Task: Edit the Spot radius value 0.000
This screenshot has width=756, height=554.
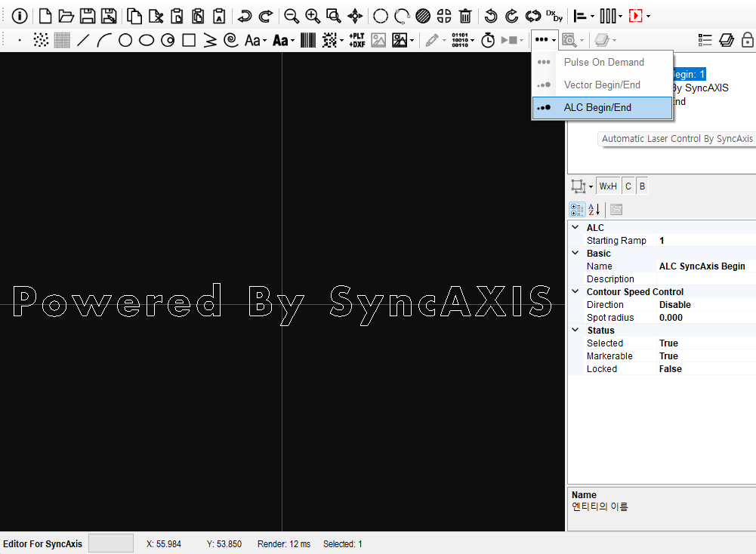Action: [706, 318]
